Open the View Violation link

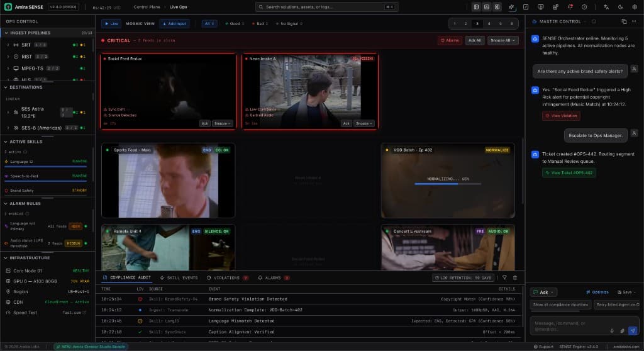[x=561, y=116]
